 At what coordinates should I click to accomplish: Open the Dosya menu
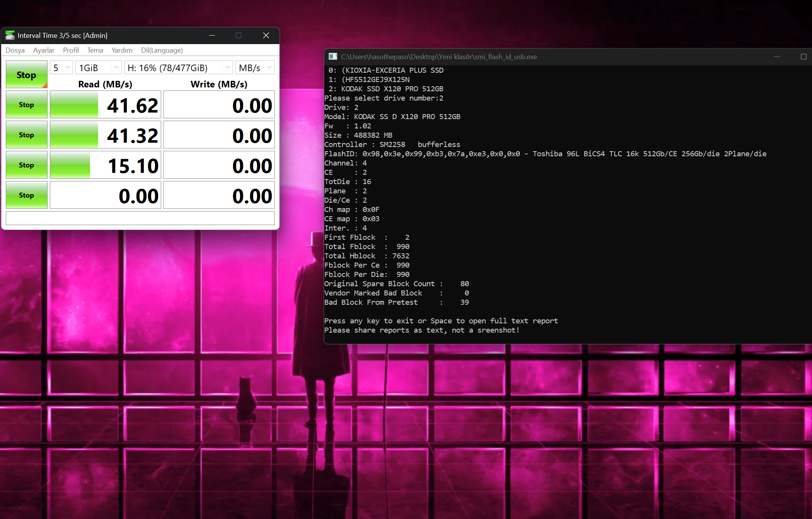pos(15,50)
